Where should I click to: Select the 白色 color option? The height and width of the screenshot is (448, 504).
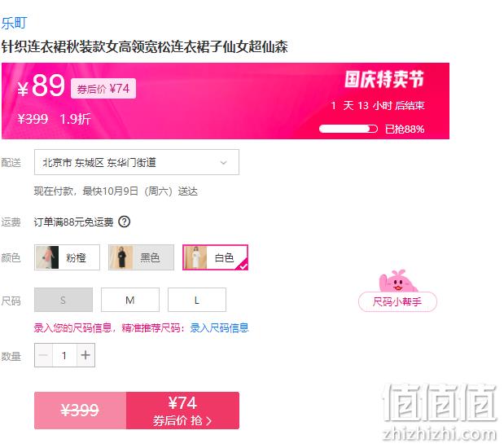(x=215, y=257)
